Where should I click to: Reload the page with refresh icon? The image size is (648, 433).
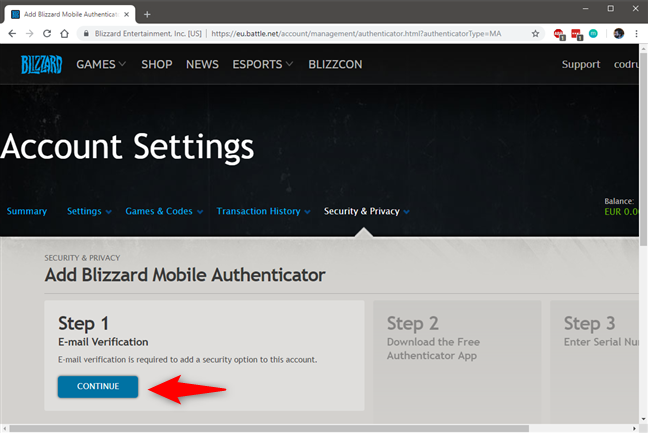tap(47, 33)
